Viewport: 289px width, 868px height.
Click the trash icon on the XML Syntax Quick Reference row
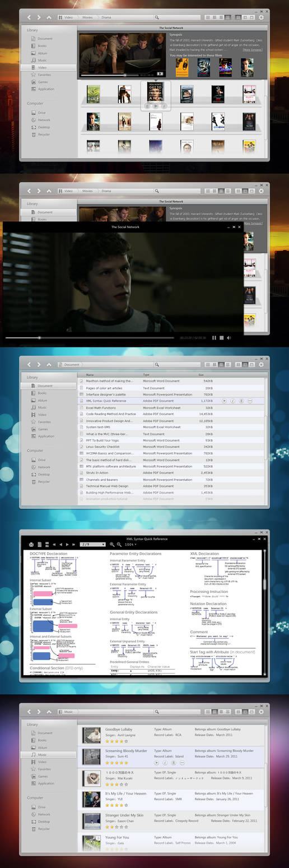pos(242,401)
